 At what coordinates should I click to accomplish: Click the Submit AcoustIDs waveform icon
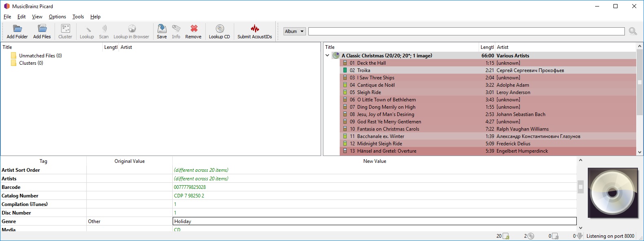click(255, 28)
